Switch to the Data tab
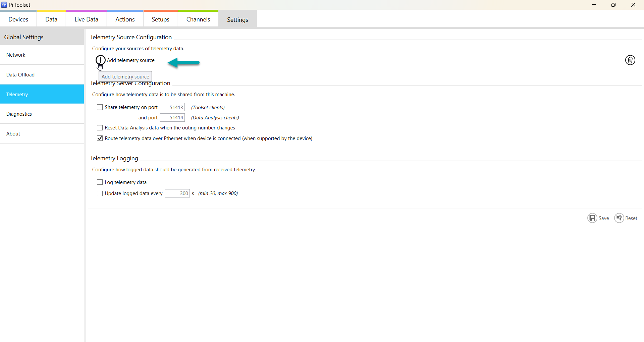Image resolution: width=644 pixels, height=342 pixels. 51,19
